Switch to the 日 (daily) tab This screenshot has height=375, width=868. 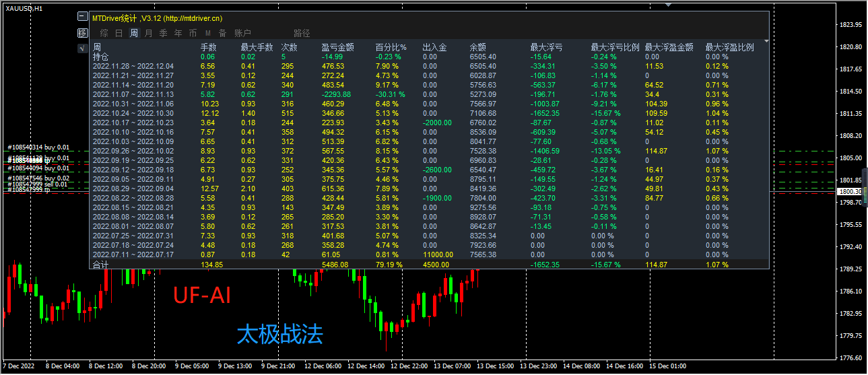click(119, 33)
